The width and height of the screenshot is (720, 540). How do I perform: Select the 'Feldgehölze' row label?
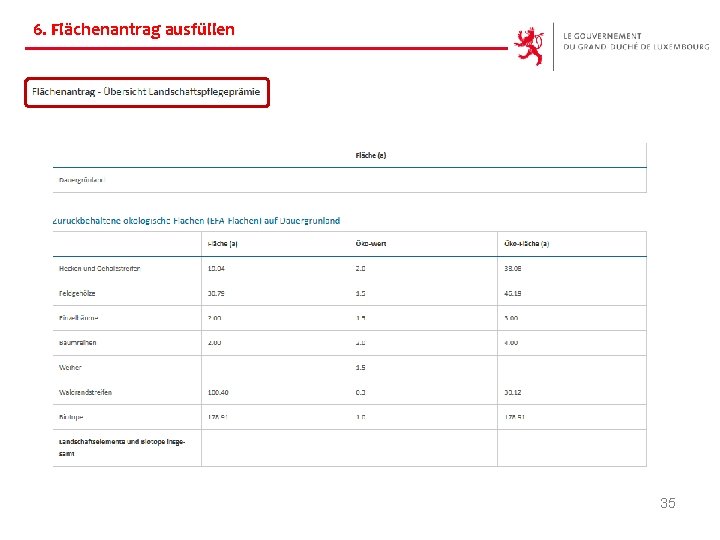(77, 293)
